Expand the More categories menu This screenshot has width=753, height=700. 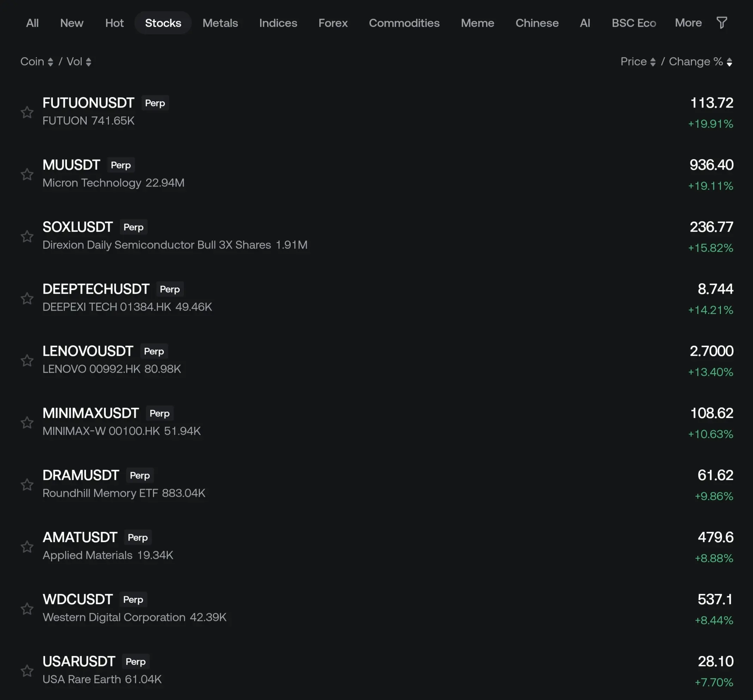click(688, 23)
